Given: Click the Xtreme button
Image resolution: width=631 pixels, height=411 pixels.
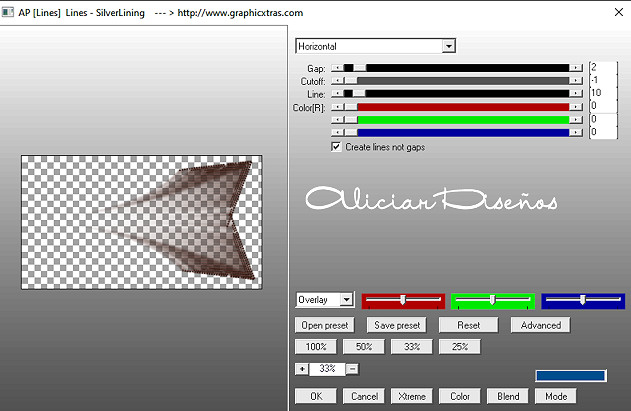Looking at the screenshot, I should (410, 396).
